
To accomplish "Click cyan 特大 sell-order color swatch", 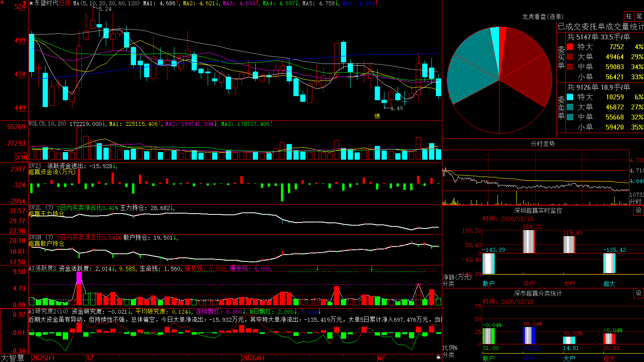I will click(570, 97).
